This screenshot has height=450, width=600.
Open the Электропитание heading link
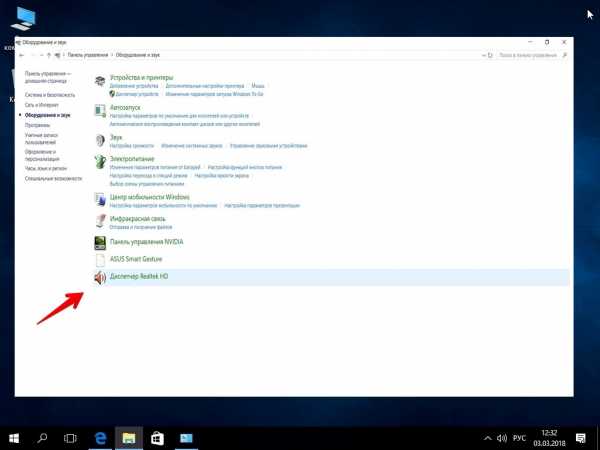[132, 158]
